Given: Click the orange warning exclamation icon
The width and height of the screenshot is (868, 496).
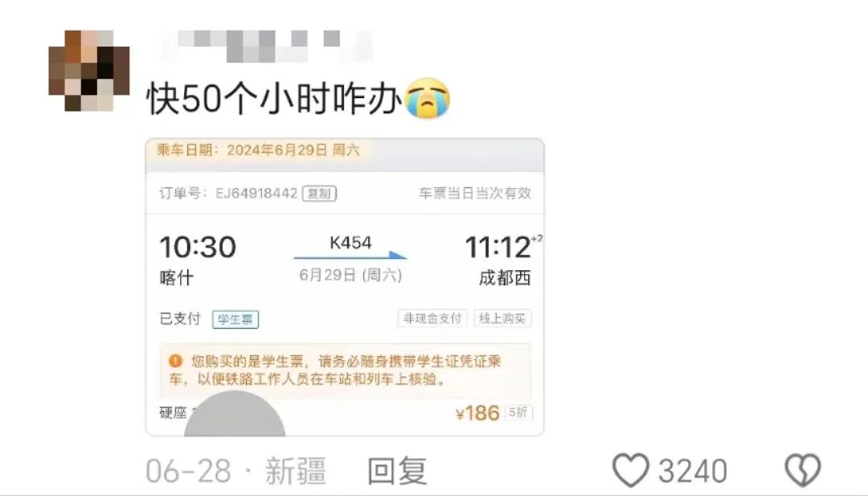Looking at the screenshot, I should coord(175,361).
